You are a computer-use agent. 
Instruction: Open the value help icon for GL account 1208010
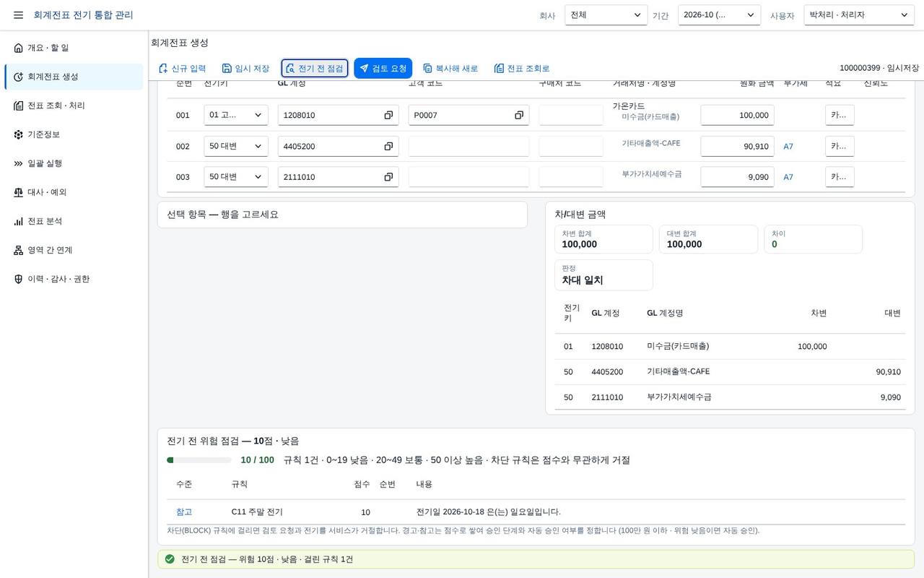coord(388,116)
